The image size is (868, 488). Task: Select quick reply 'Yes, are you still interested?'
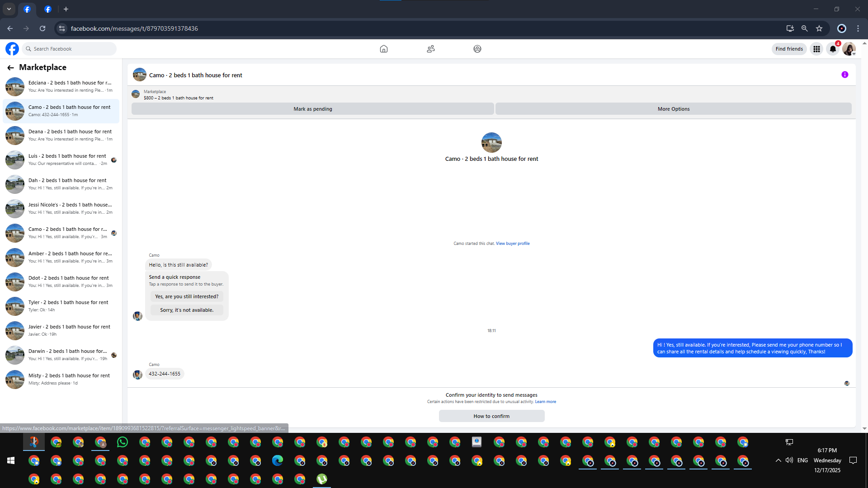coord(186,296)
